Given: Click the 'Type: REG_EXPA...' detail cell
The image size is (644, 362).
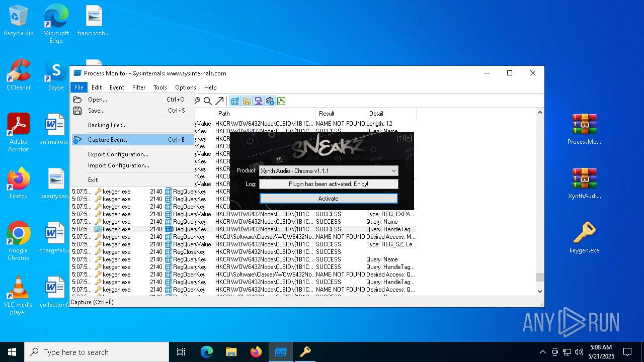Looking at the screenshot, I should 390,214.
